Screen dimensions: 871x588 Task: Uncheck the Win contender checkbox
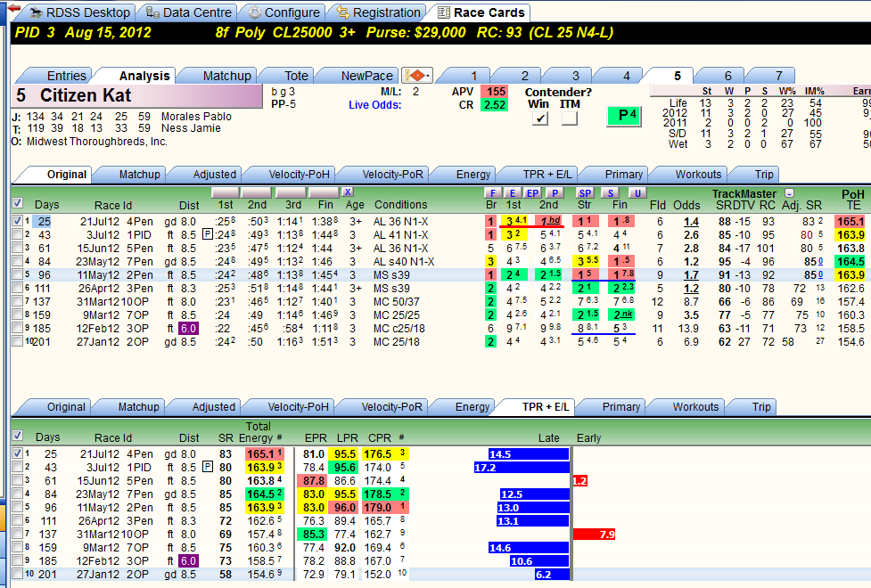click(x=540, y=118)
